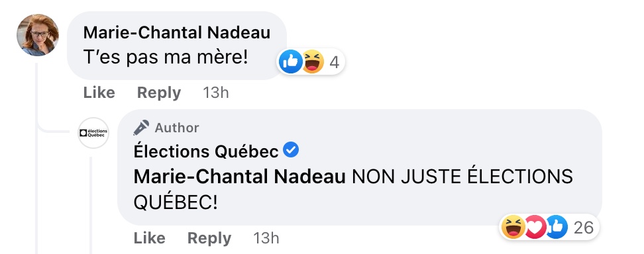Click the Marie-Chantal Nadeau mention inside reply
The image size is (644, 254).
[x=239, y=177]
